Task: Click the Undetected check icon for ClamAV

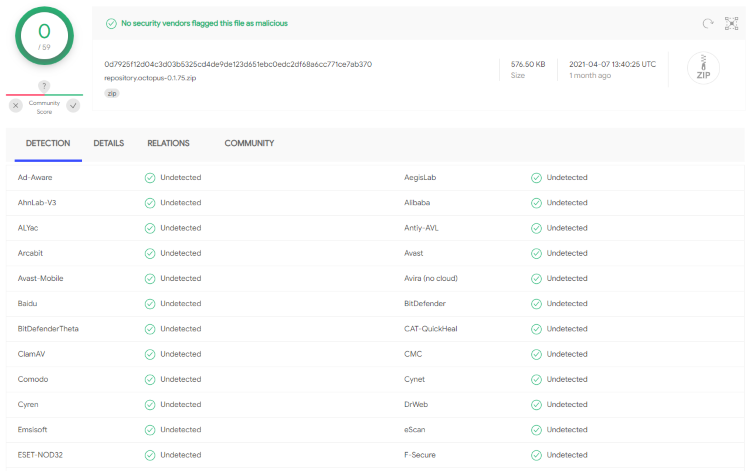Action: pyautogui.click(x=150, y=354)
